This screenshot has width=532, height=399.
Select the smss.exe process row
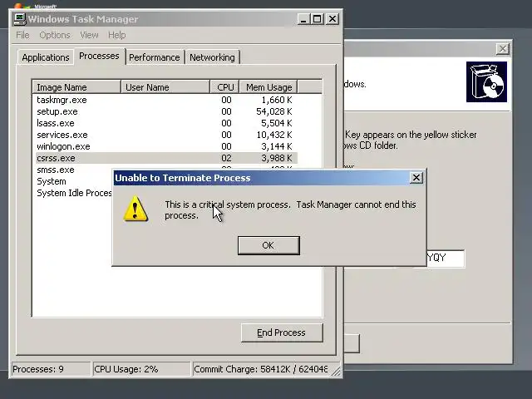pos(74,170)
